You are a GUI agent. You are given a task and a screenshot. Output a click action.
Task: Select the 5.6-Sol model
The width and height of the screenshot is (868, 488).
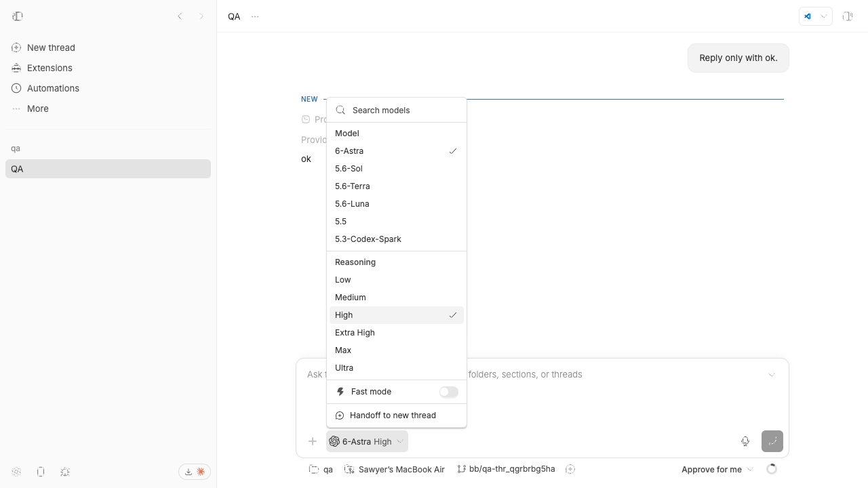tap(397, 169)
